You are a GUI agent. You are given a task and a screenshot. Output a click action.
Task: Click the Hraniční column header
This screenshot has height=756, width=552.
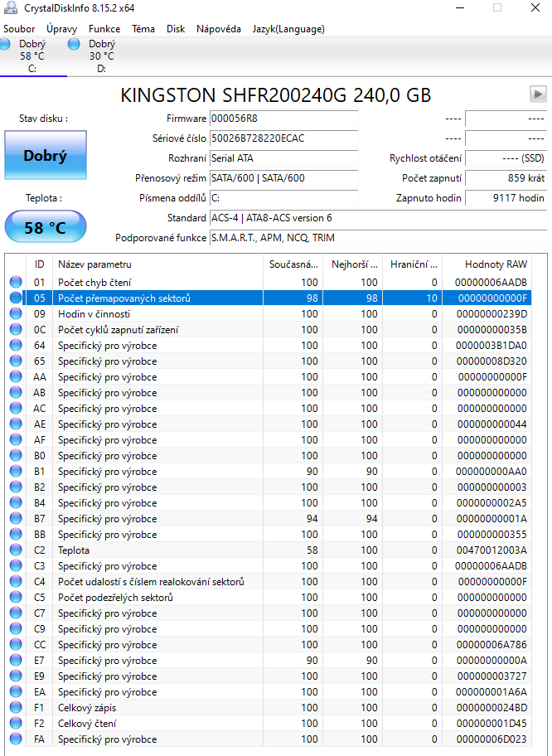coord(413,264)
